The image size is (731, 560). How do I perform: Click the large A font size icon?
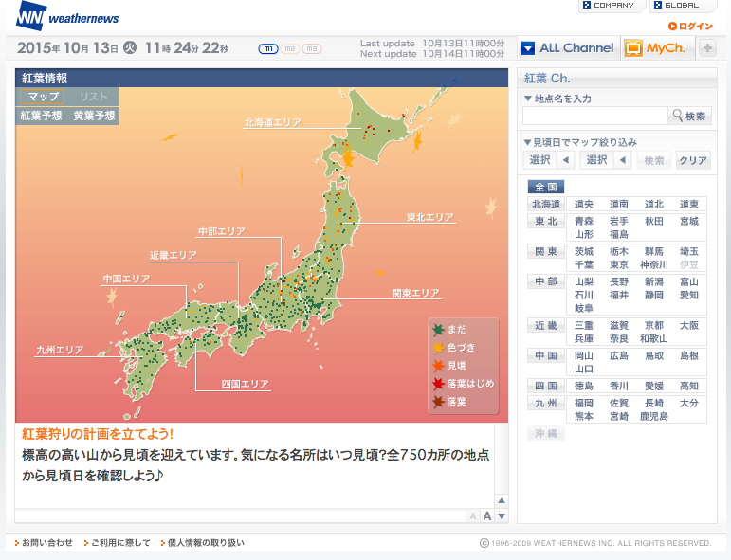(487, 515)
